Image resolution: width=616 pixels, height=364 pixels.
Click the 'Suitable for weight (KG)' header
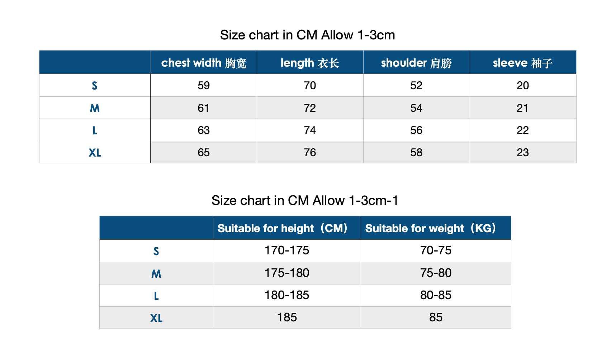pyautogui.click(x=431, y=228)
